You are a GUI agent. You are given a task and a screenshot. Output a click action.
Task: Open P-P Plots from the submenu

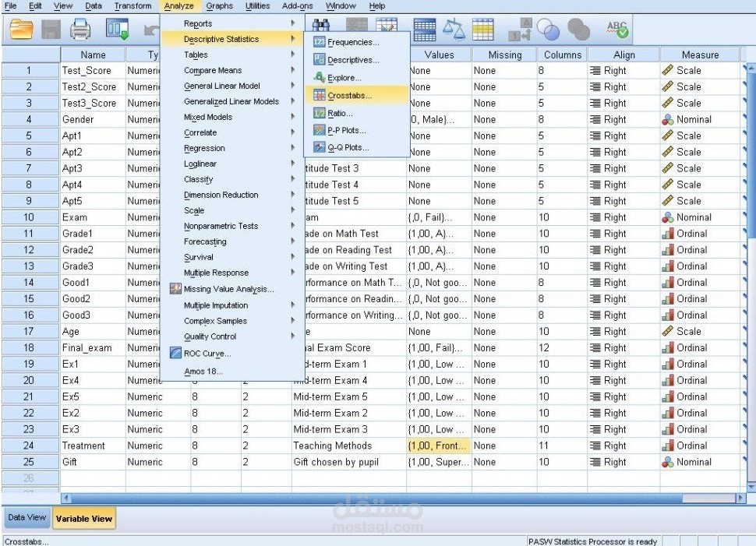(356, 131)
